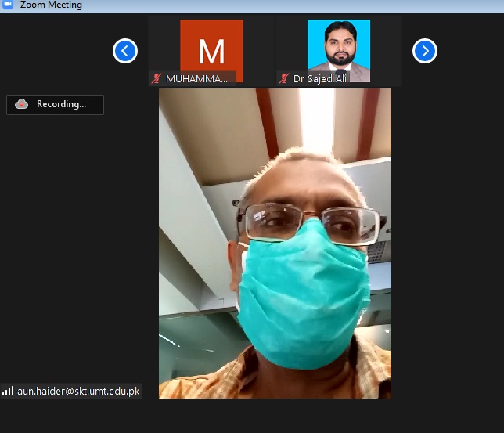Click the Recording... text label
This screenshot has height=433, width=504.
pyautogui.click(x=61, y=104)
